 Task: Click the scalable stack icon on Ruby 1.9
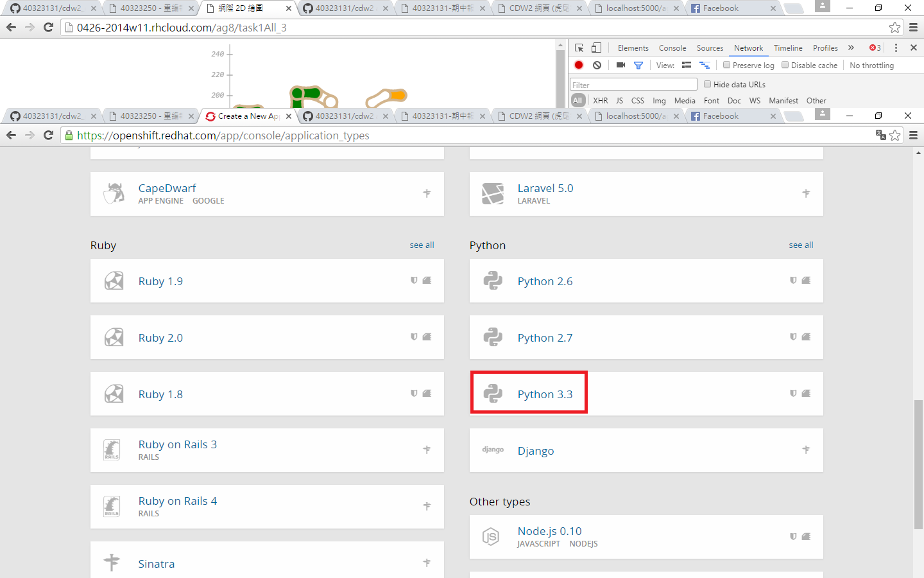[x=427, y=280]
